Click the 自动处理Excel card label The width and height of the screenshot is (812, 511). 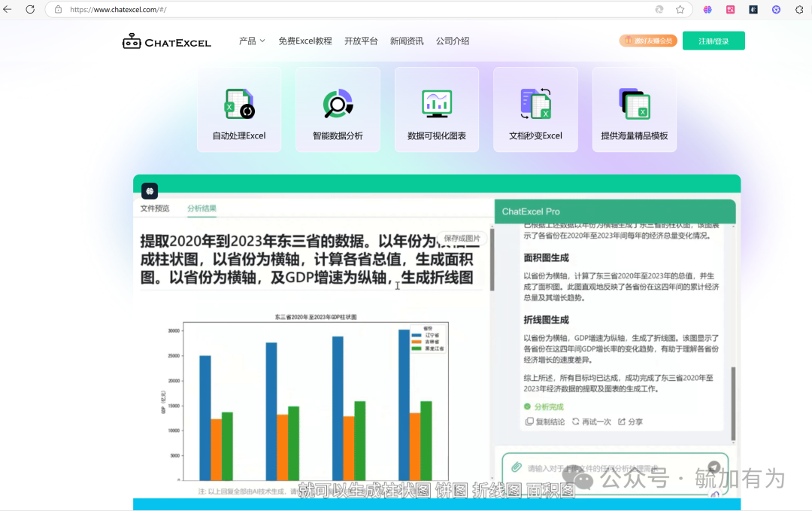(239, 135)
